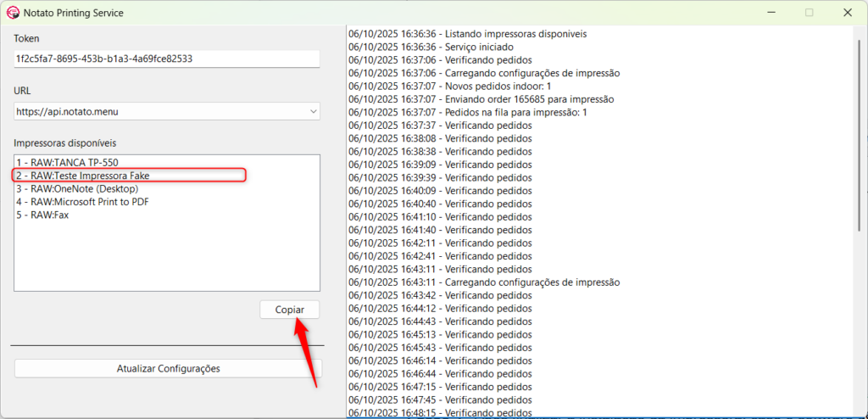Click the URL field showing https://api.notato.menu
868x419 pixels.
coord(158,111)
